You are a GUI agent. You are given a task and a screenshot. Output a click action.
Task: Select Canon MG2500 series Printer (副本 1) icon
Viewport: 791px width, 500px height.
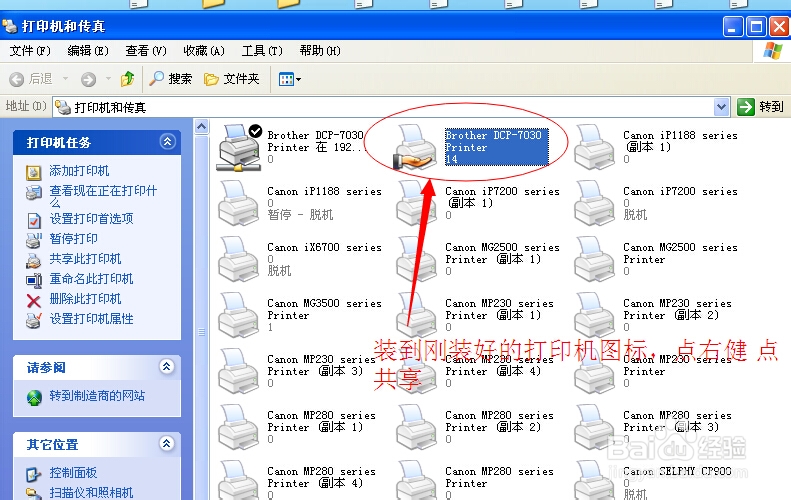click(417, 259)
